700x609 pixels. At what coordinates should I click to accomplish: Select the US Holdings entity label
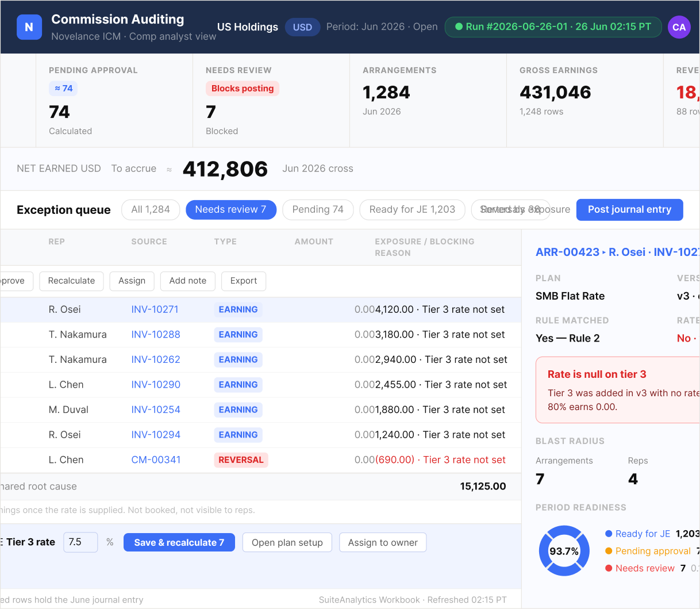tap(248, 27)
